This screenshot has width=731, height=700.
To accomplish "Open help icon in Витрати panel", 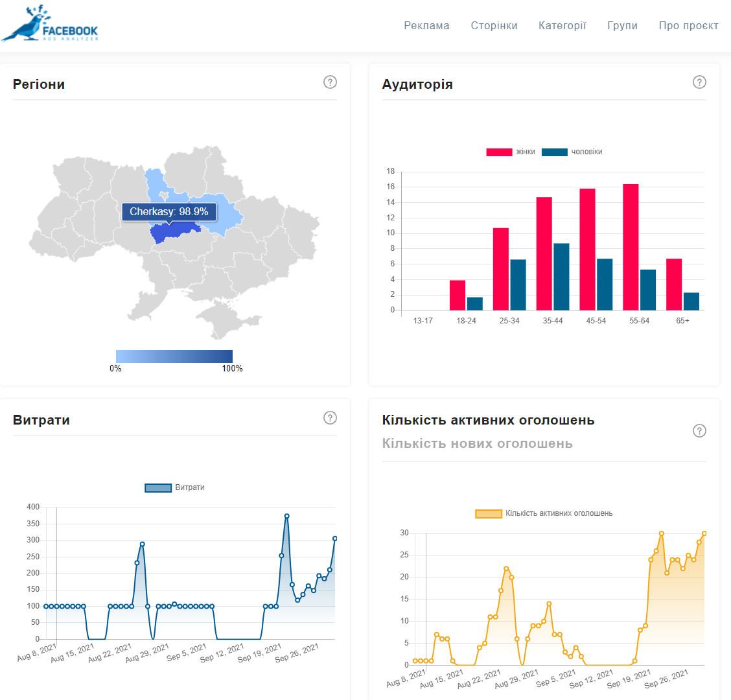I will tap(330, 418).
